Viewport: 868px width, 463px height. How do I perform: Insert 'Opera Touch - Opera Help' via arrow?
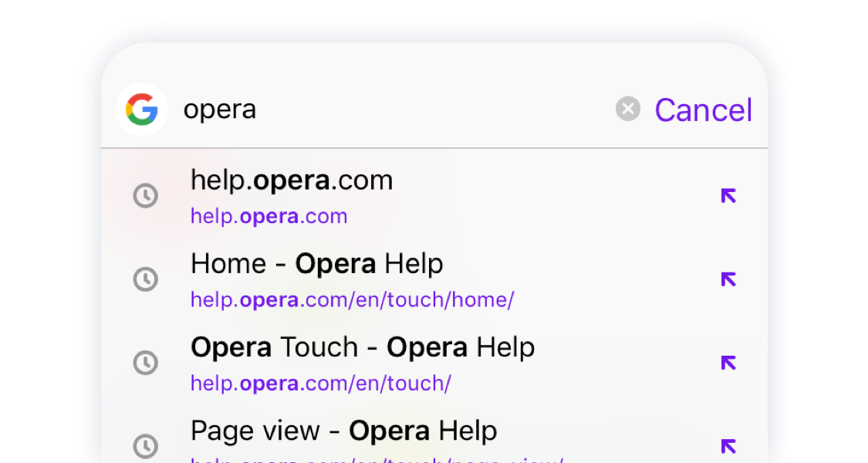[728, 363]
